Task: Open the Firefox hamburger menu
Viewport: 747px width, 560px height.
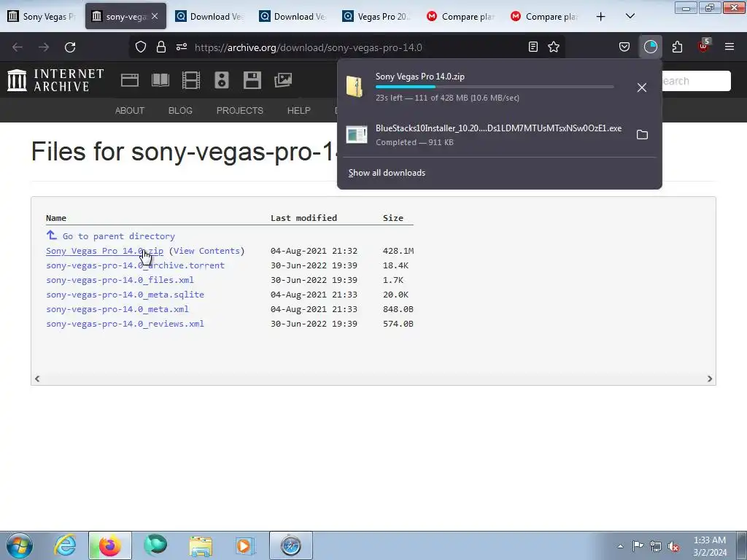Action: tap(729, 47)
